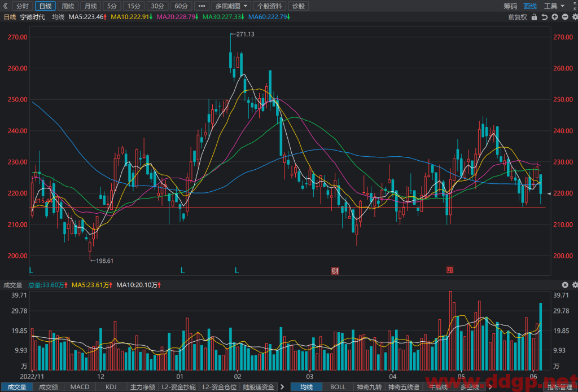
Task: Zoom in with the plus circle icon
Action: tap(555, 17)
